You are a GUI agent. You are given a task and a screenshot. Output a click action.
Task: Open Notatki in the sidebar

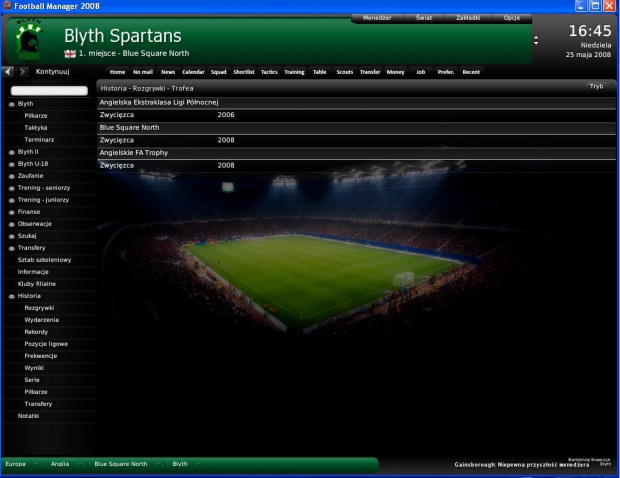[28, 416]
